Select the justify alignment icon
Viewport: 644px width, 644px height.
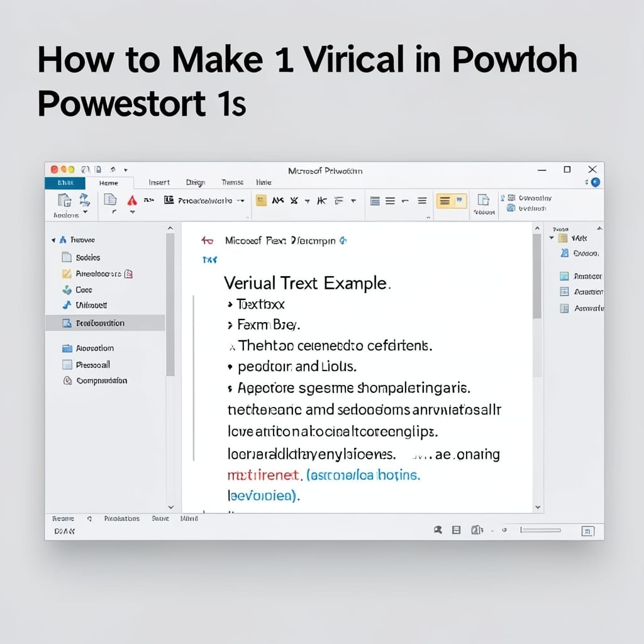point(375,201)
